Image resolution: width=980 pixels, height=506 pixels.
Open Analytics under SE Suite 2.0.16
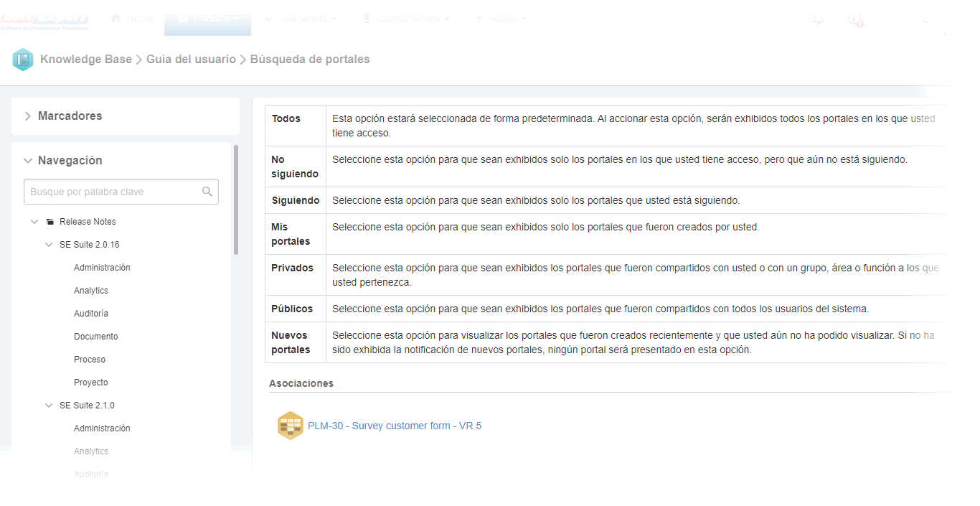91,291
